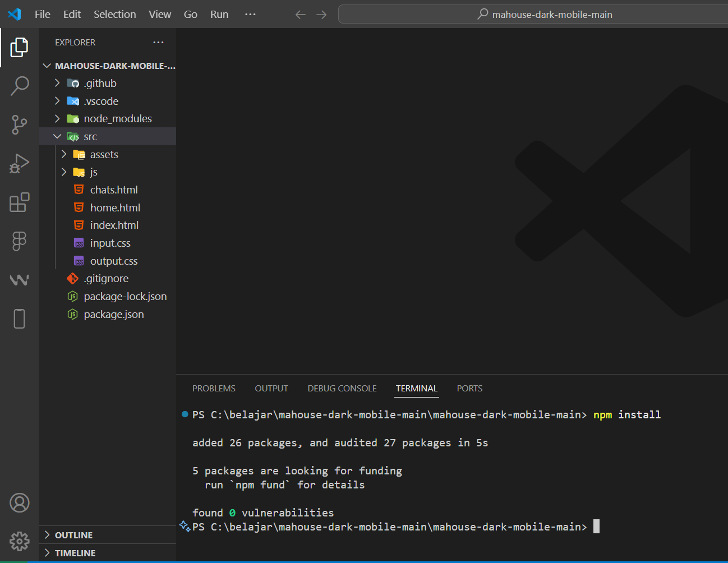Open the File menu
The image size is (728, 563).
pos(43,14)
